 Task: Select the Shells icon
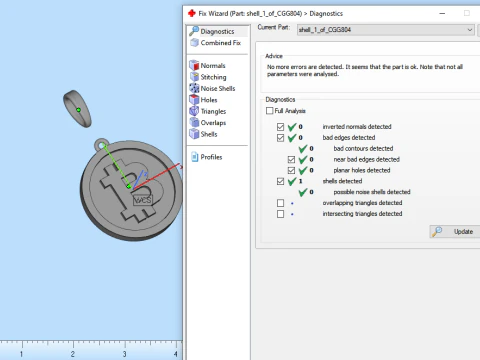click(194, 134)
